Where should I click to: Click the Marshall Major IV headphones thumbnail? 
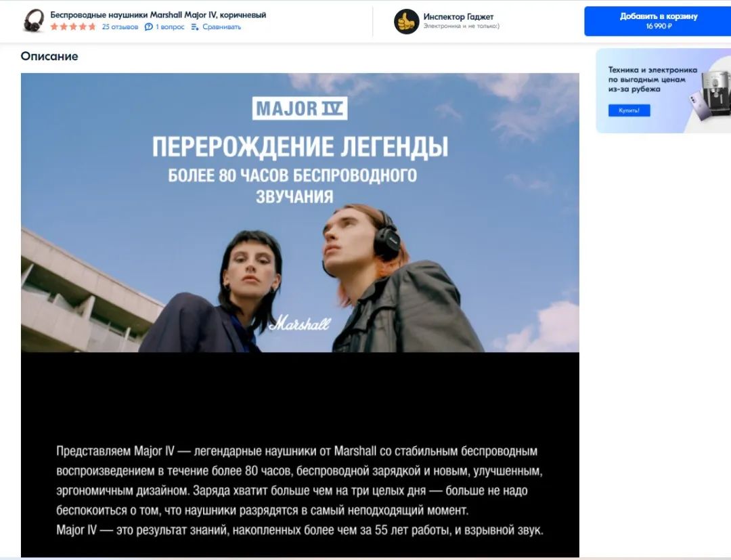point(34,20)
